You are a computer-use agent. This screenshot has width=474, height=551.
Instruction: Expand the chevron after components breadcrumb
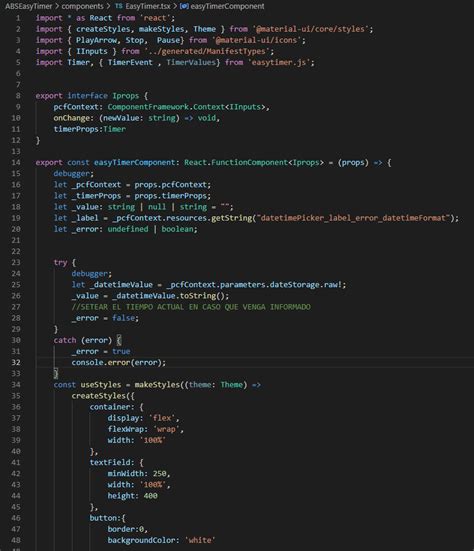(x=109, y=6)
